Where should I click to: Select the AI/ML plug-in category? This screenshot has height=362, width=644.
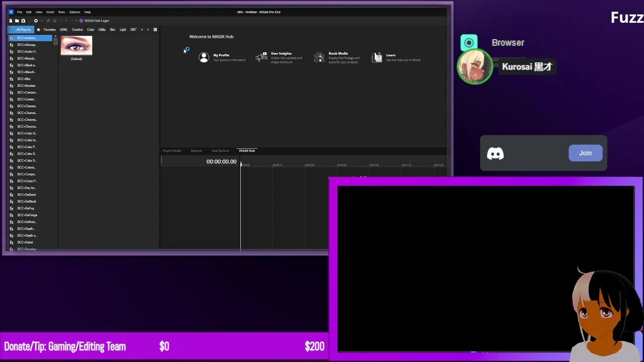[63, 30]
